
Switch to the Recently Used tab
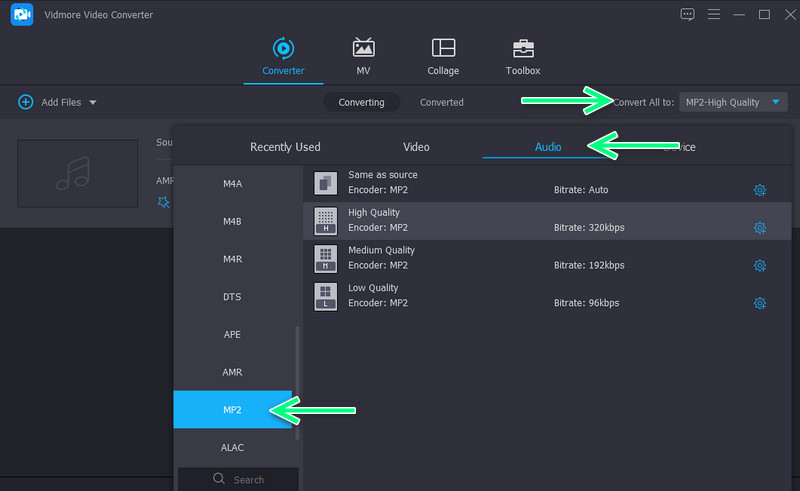pyautogui.click(x=285, y=147)
